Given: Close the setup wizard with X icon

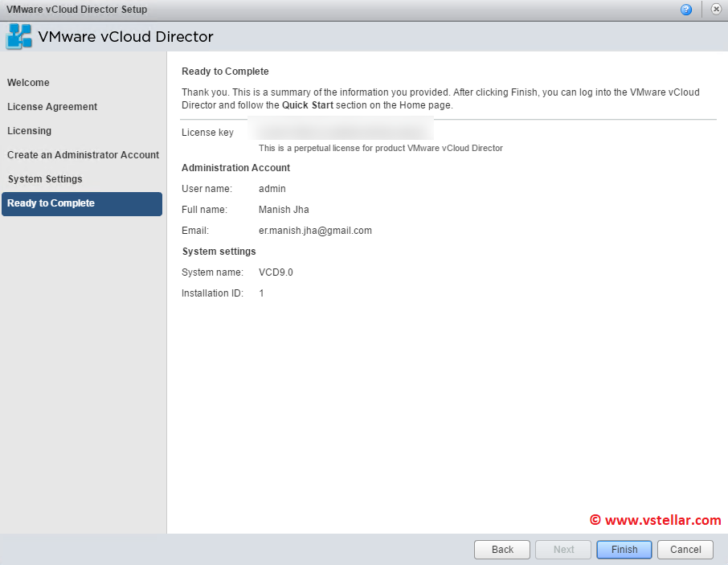Looking at the screenshot, I should pos(716,10).
